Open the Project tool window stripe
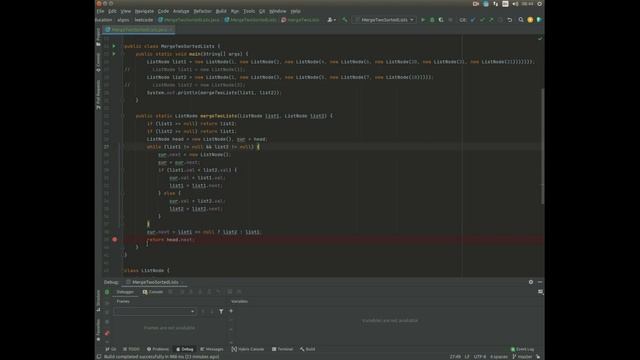This screenshot has width=640, height=360. coord(98,37)
